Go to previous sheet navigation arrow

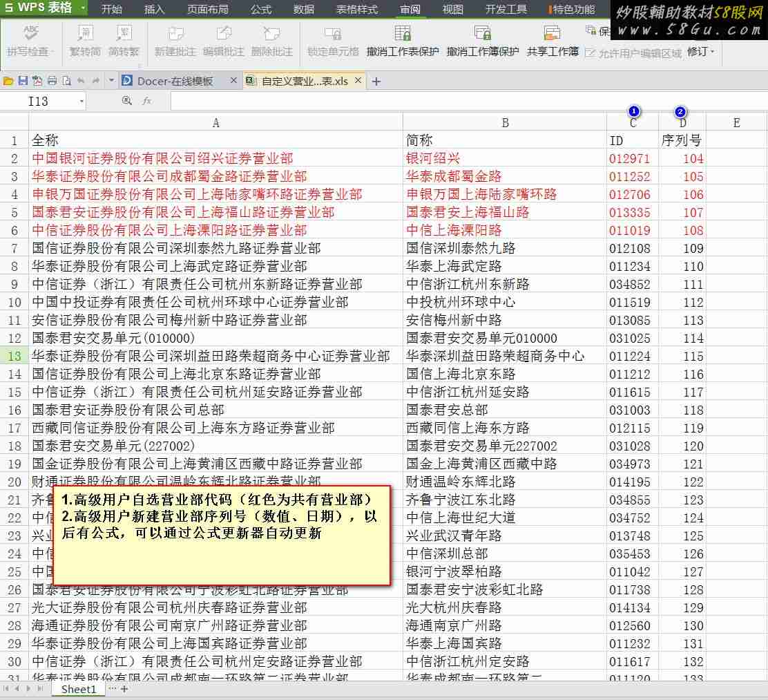tap(17, 689)
